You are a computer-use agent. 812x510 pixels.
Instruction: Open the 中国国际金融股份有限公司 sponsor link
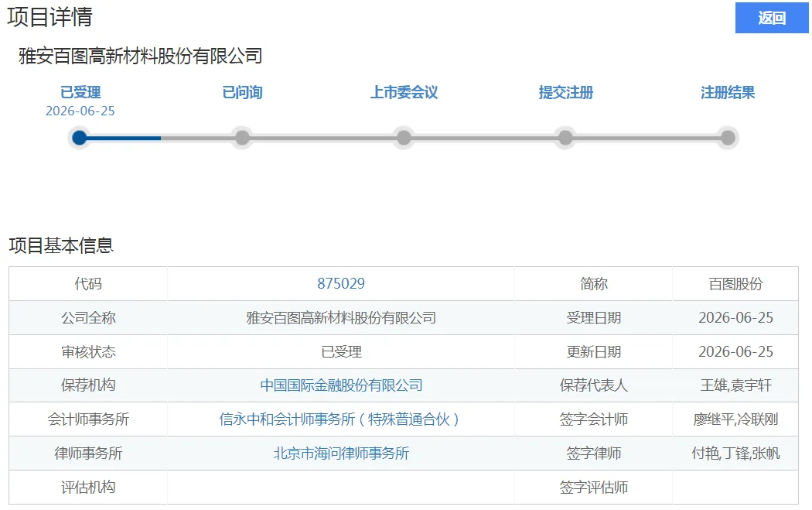[x=341, y=385]
